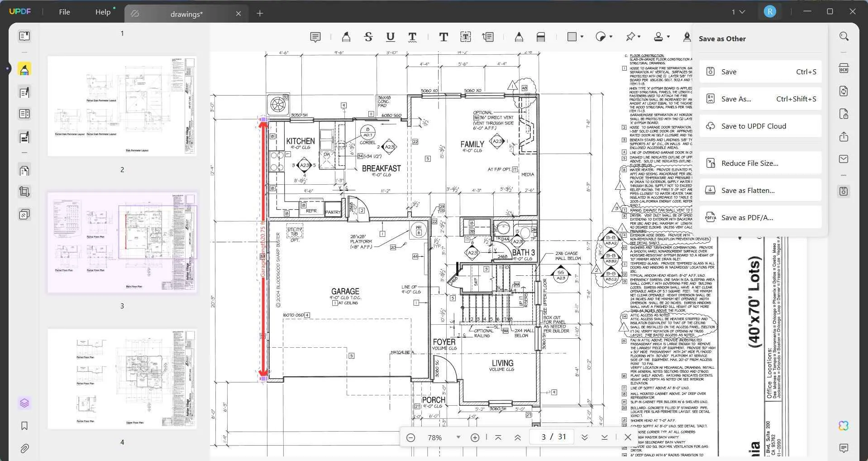Open the Crop Pages tool in sidebar

click(24, 192)
